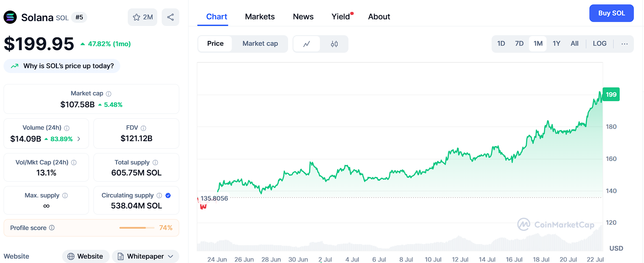Open the chart more-options ellipsis

[624, 44]
